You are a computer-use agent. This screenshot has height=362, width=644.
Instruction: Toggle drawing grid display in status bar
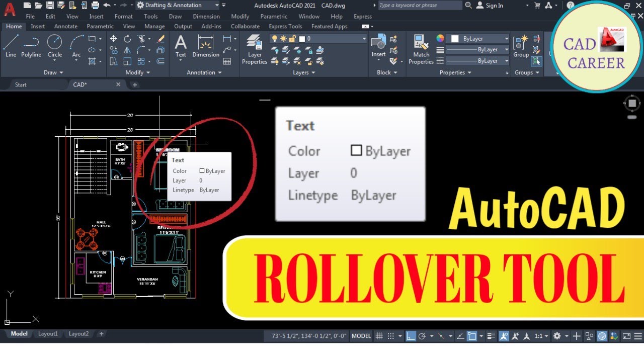tap(379, 336)
